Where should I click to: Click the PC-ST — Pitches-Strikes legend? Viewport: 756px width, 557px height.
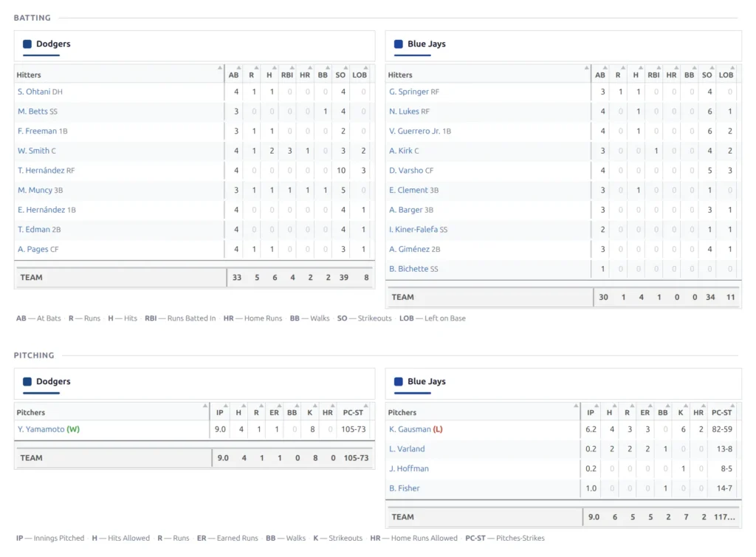click(505, 539)
